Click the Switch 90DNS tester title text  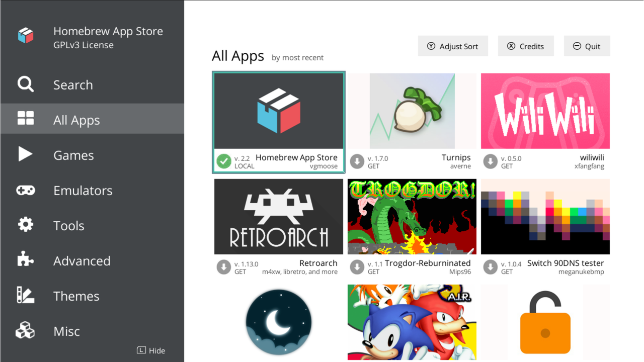point(566,263)
